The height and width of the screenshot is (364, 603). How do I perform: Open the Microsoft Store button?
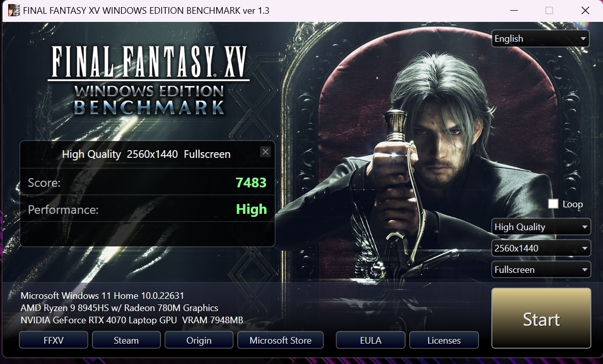[280, 341]
